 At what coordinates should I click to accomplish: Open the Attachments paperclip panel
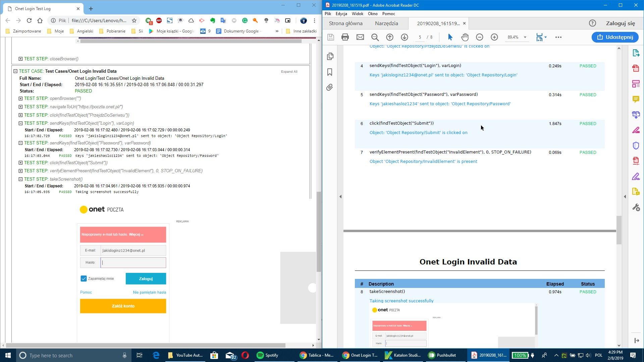[330, 87]
